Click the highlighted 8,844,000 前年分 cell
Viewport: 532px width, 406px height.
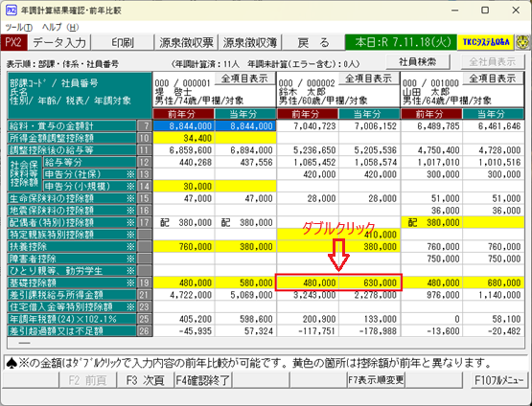point(183,126)
